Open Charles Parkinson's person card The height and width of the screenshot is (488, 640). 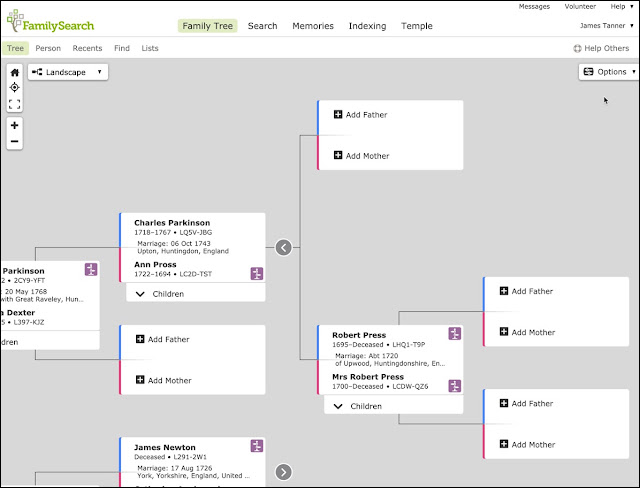click(x=172, y=223)
